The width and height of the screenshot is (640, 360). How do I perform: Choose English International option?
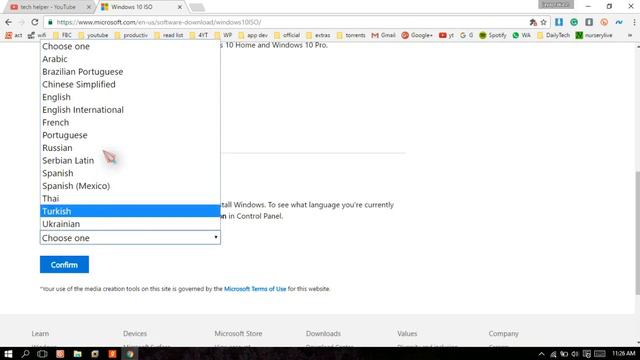130,109
